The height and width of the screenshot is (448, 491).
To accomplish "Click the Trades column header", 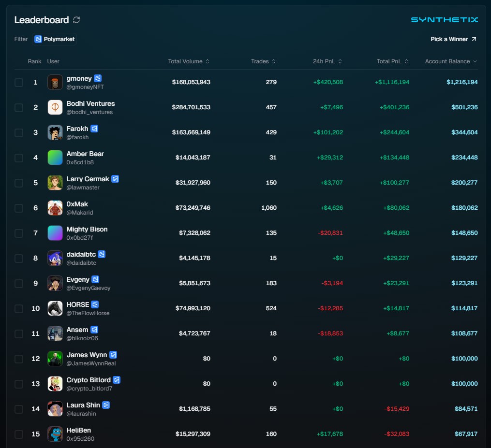I will tap(263, 61).
